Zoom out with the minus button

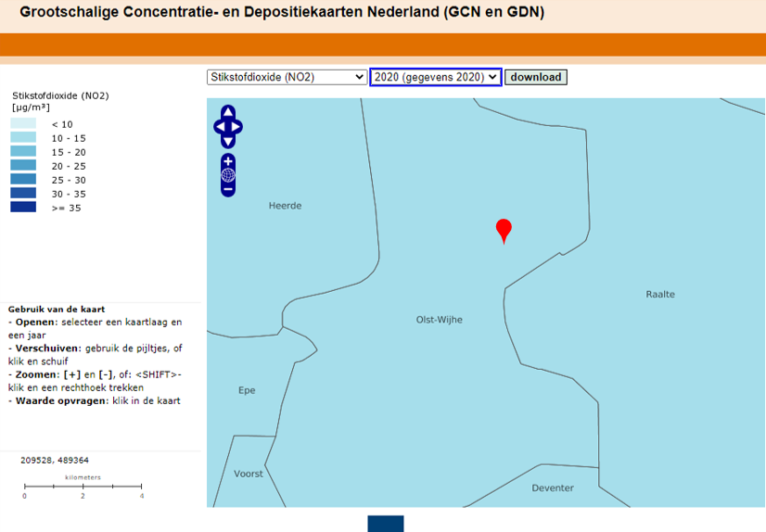tap(228, 189)
